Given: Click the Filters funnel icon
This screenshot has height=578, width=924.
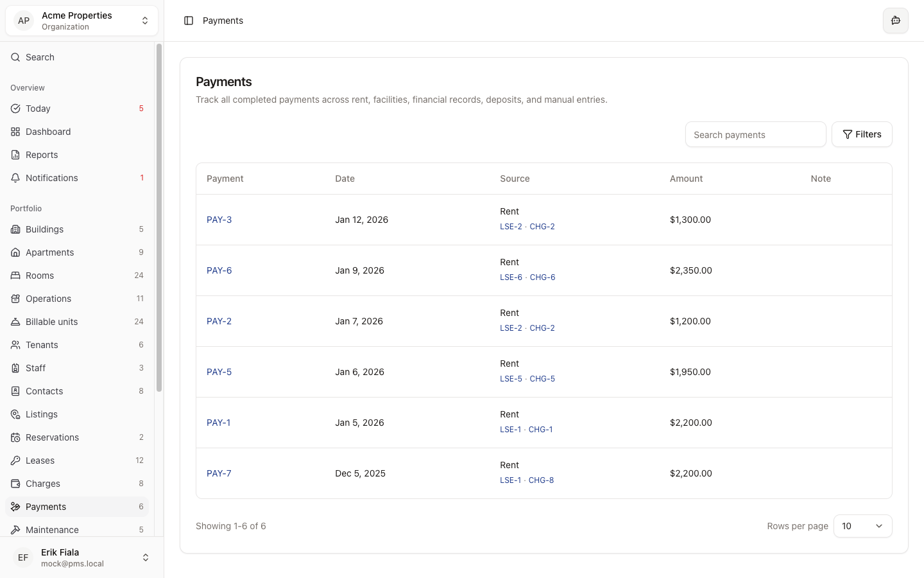Looking at the screenshot, I should (x=848, y=134).
